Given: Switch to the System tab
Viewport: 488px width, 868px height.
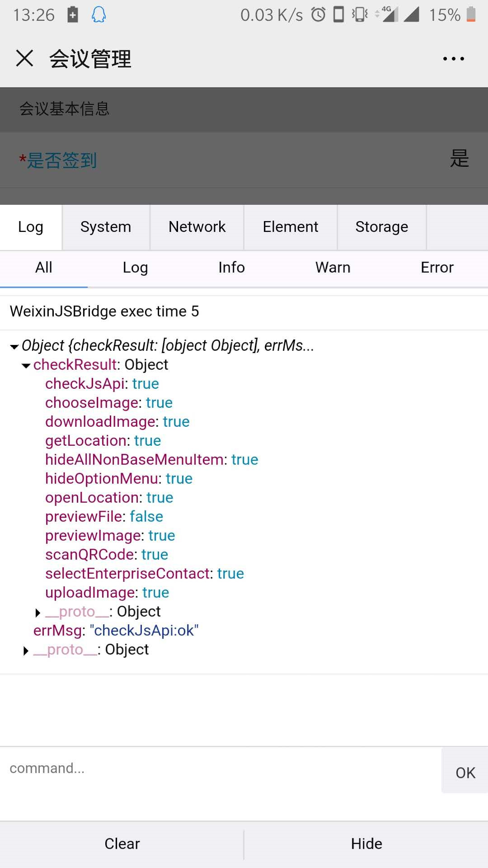Looking at the screenshot, I should (x=106, y=227).
